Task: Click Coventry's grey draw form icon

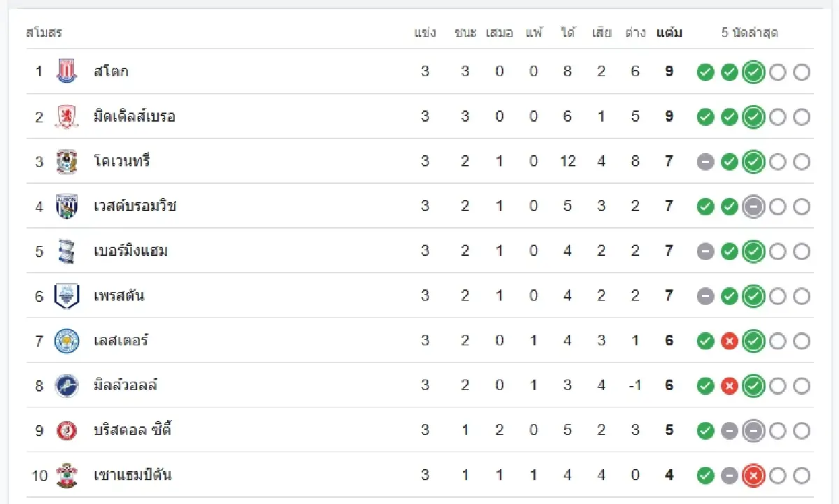Action: click(x=705, y=161)
